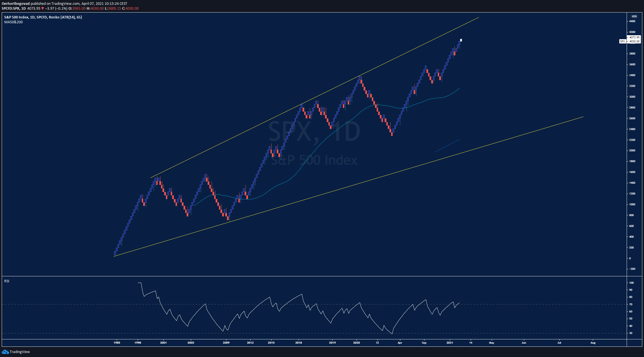644x357 pixels.
Task: Click the 1998 time axis label
Action: tap(138, 343)
